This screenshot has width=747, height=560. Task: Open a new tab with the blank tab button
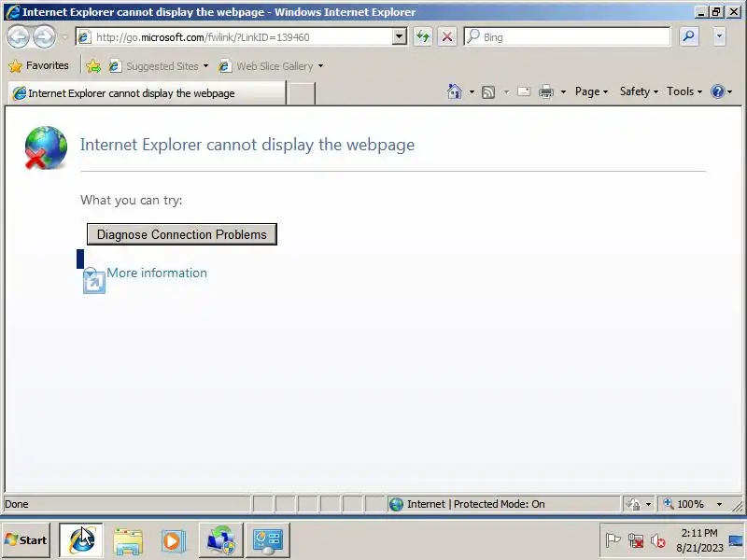point(301,93)
